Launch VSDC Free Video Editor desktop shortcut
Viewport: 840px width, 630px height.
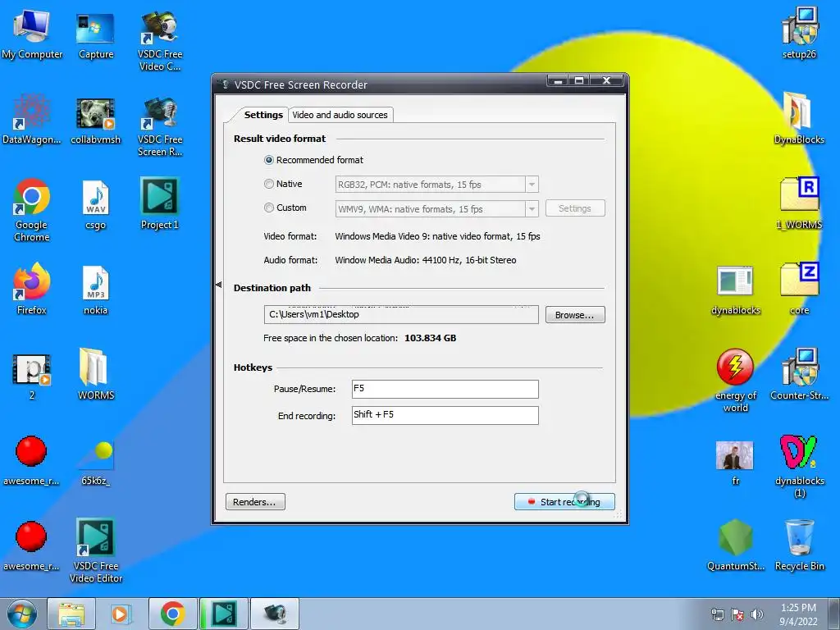coord(95,550)
